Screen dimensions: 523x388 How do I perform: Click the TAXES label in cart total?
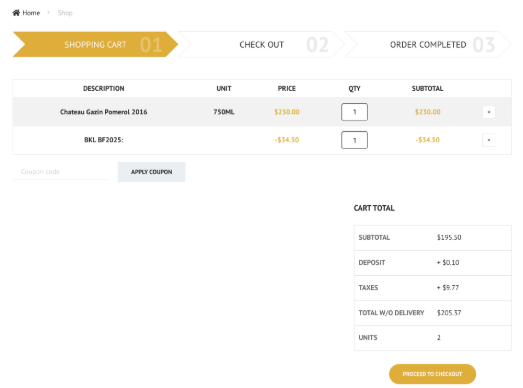pyautogui.click(x=368, y=288)
